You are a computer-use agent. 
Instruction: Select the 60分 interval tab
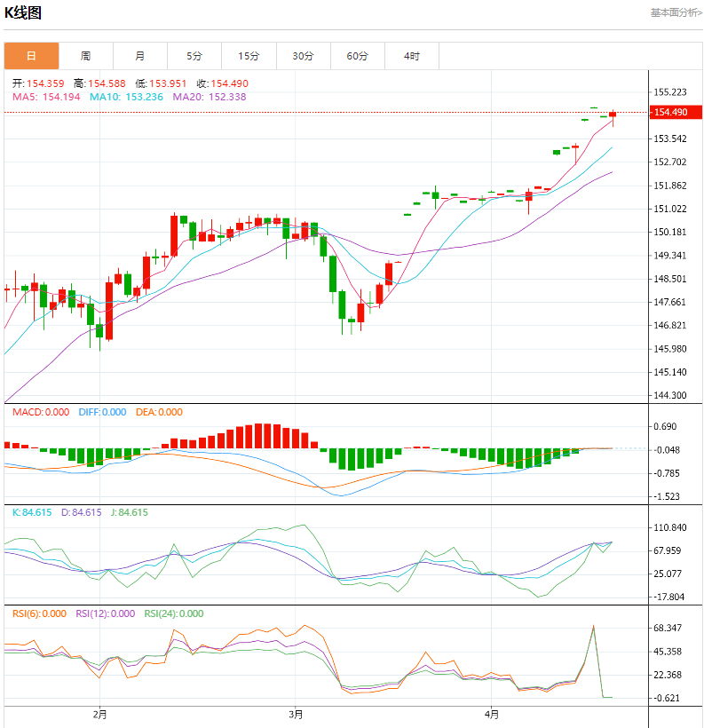[x=357, y=56]
